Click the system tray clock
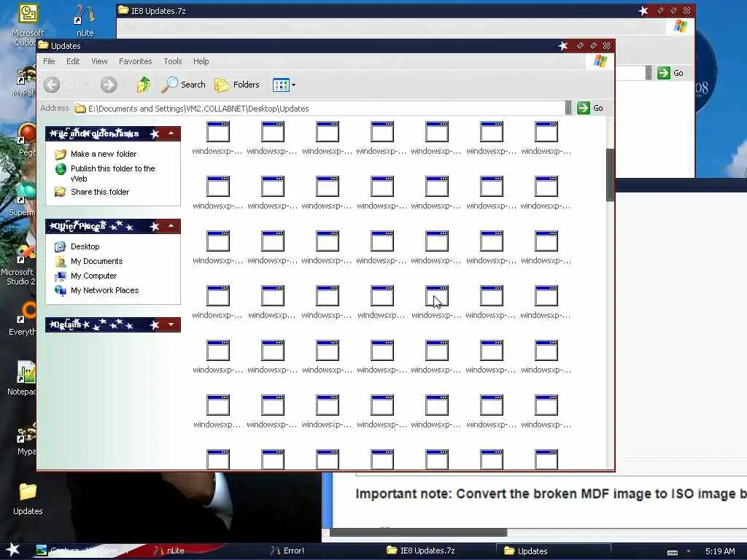The image size is (747, 560). (x=720, y=551)
